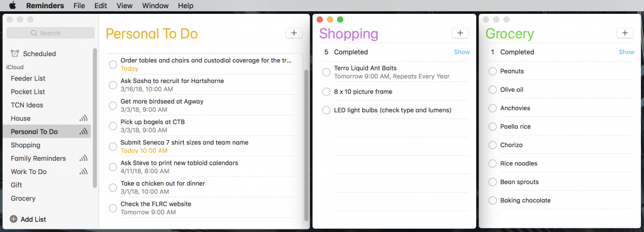Tick the 'Pick up bagels at CTB' circle
The height and width of the screenshot is (232, 644).
(x=113, y=126)
